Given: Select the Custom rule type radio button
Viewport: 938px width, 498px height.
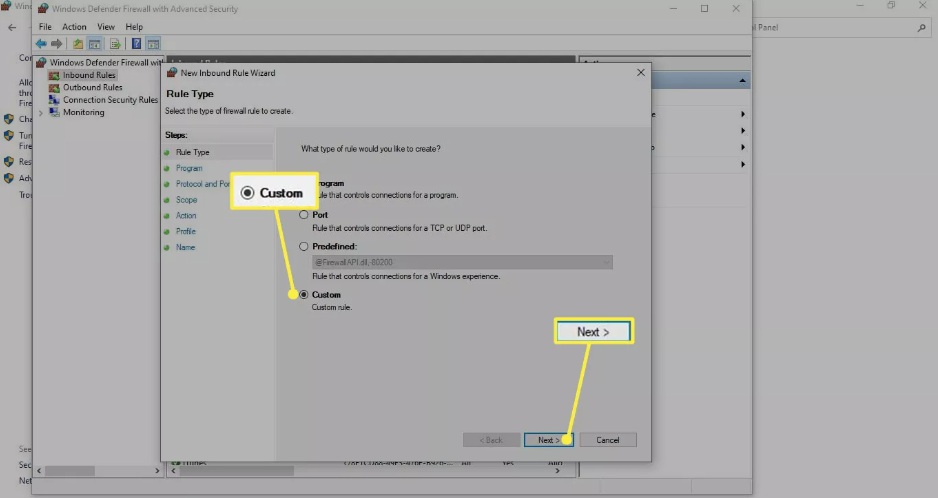Looking at the screenshot, I should pyautogui.click(x=304, y=294).
